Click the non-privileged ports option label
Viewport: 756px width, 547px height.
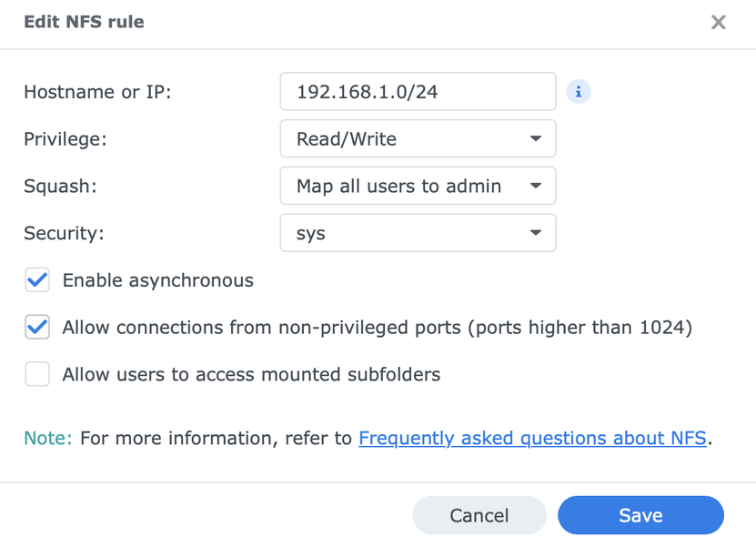377,328
